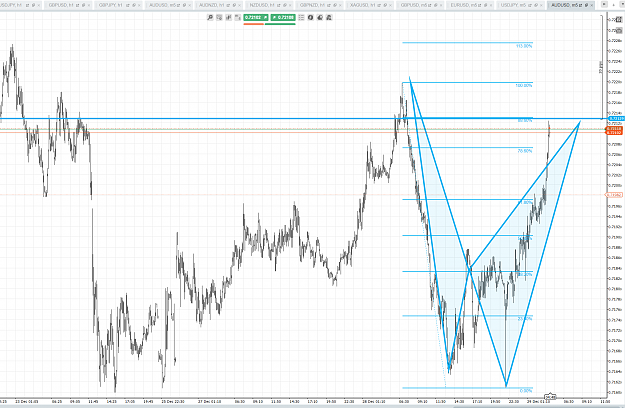Close the XAGUSD, h1 tab
This screenshot has height=408, width=625.
(x=390, y=5)
